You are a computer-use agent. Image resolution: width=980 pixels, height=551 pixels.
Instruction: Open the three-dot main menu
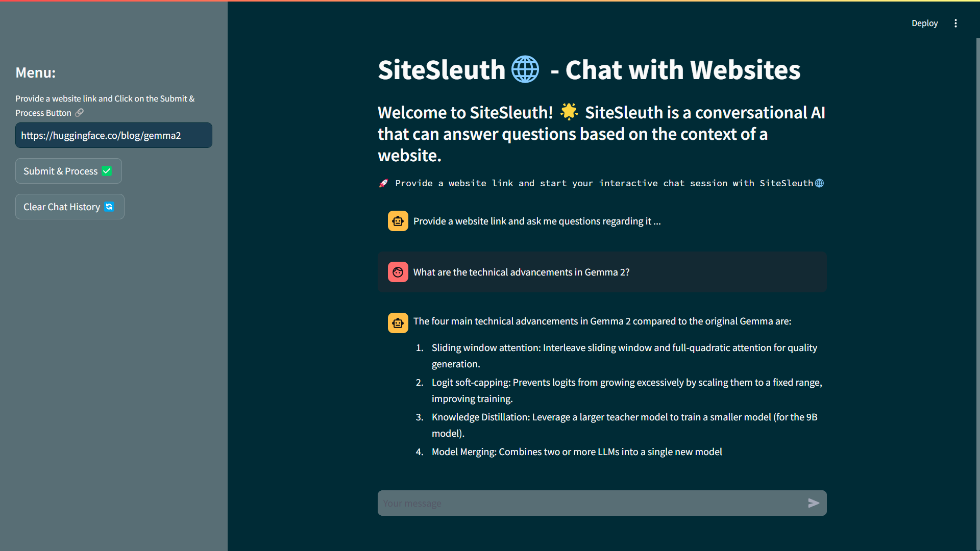[955, 23]
